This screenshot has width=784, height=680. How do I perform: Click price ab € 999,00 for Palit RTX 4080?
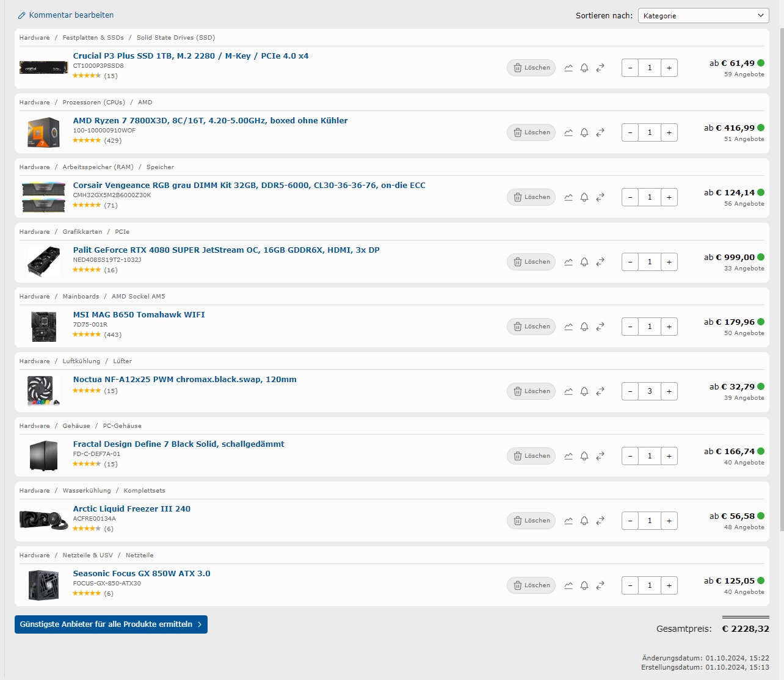click(x=729, y=258)
